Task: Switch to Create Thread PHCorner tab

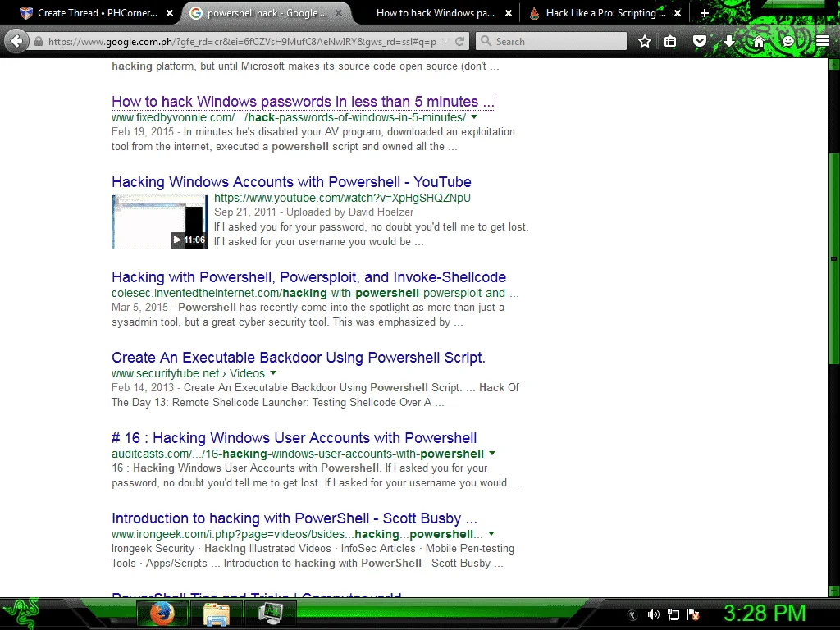Action: (x=97, y=13)
